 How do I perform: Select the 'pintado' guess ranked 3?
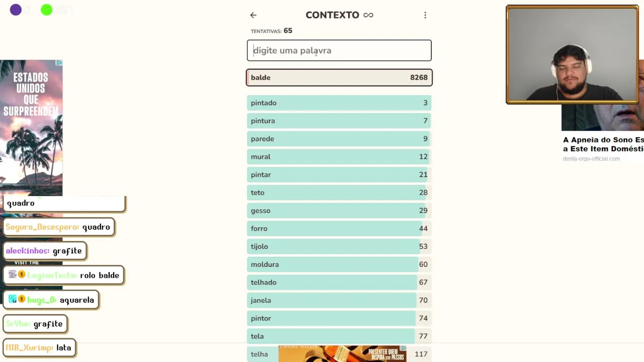(x=339, y=103)
